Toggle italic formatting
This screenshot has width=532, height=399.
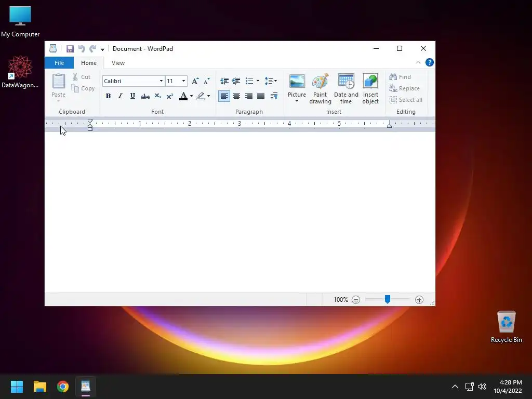tap(120, 96)
